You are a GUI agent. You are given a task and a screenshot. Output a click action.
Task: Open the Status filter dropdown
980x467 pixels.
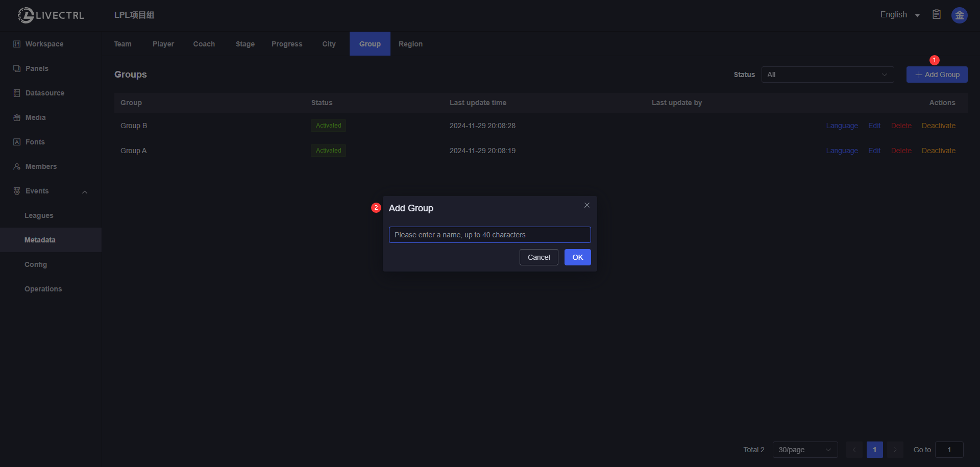(x=827, y=75)
